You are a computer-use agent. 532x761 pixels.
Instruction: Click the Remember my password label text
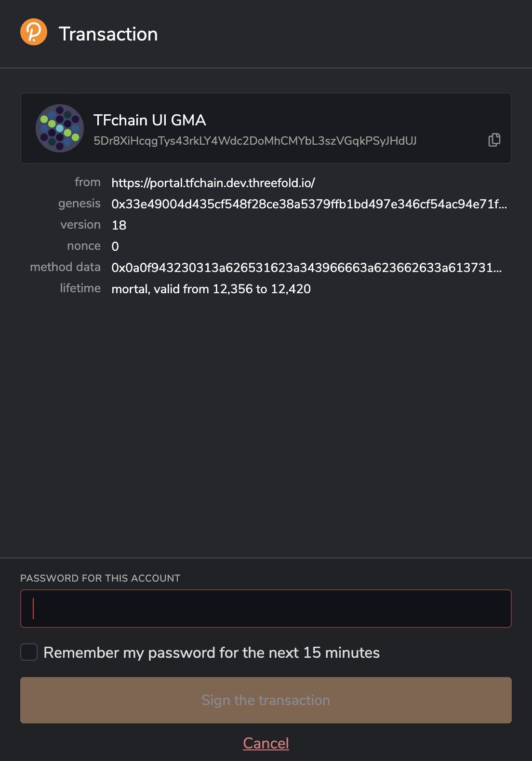(x=212, y=652)
